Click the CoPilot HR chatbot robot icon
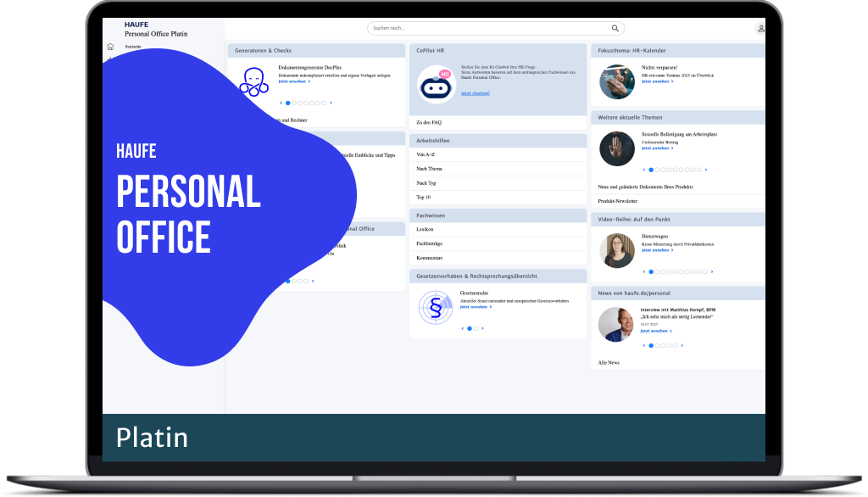 point(437,85)
